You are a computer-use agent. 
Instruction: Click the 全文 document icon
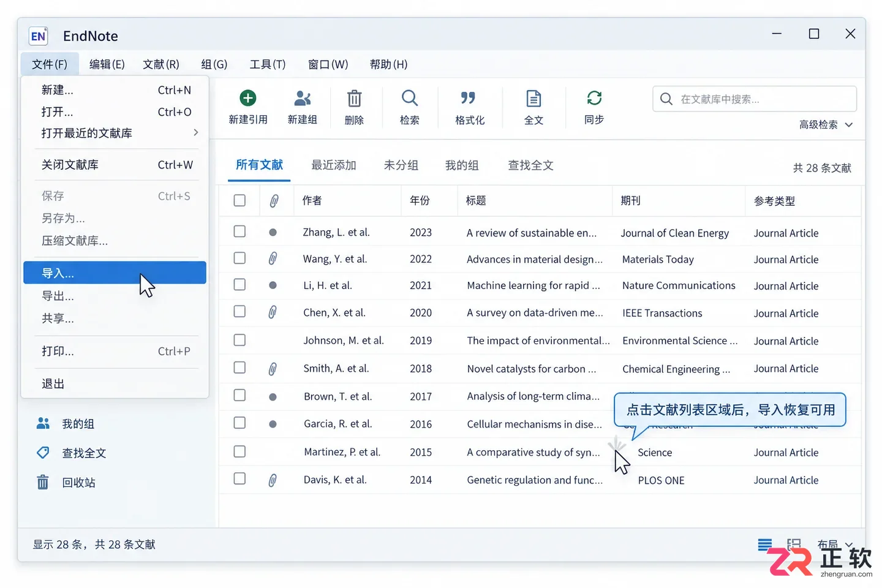click(533, 98)
